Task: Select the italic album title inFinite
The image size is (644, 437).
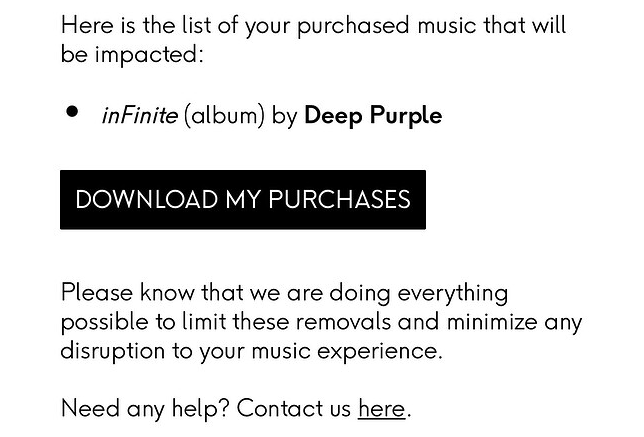Action: click(140, 115)
